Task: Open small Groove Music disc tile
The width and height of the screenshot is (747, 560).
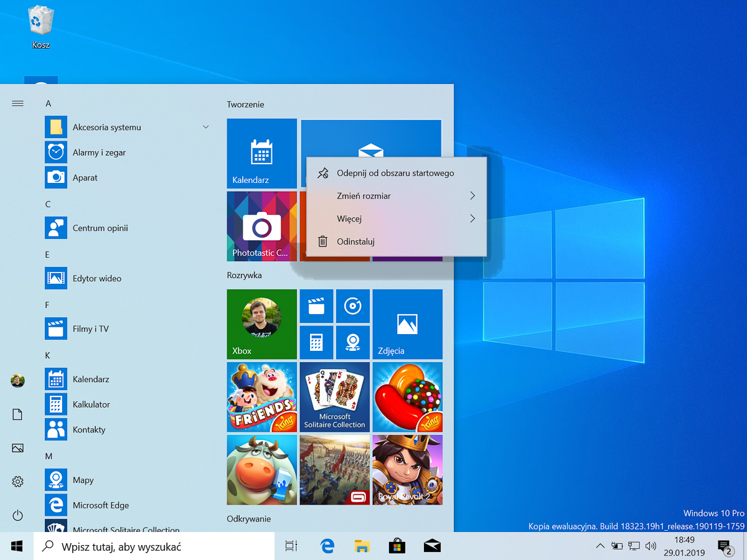Action: click(353, 306)
